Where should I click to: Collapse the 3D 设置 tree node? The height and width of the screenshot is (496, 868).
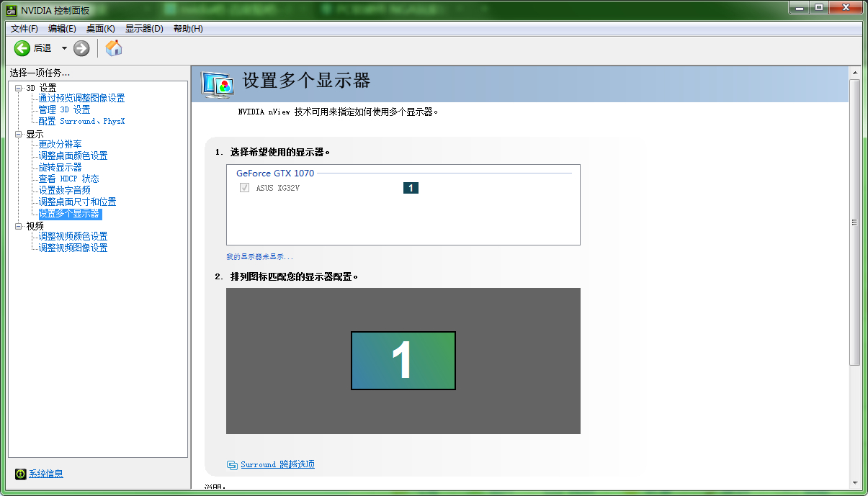coord(19,88)
